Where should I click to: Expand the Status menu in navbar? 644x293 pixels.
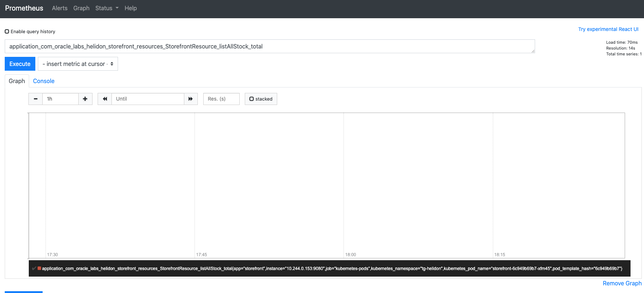point(107,8)
